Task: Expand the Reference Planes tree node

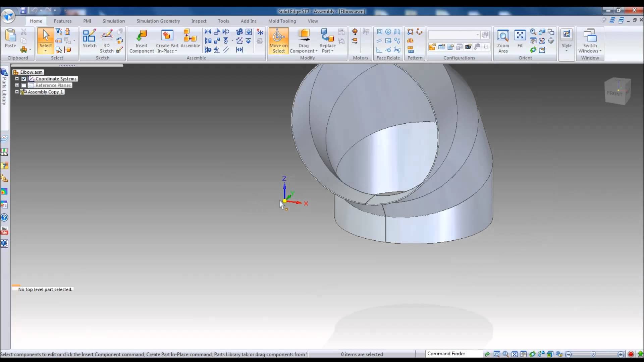Action: pyautogui.click(x=17, y=85)
